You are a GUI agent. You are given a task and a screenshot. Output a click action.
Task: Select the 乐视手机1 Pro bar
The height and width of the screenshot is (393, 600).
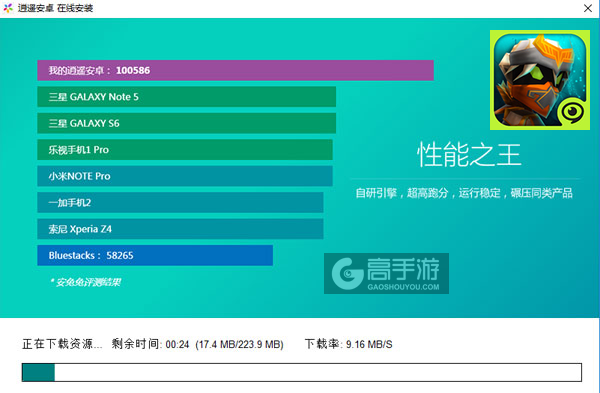tap(185, 150)
